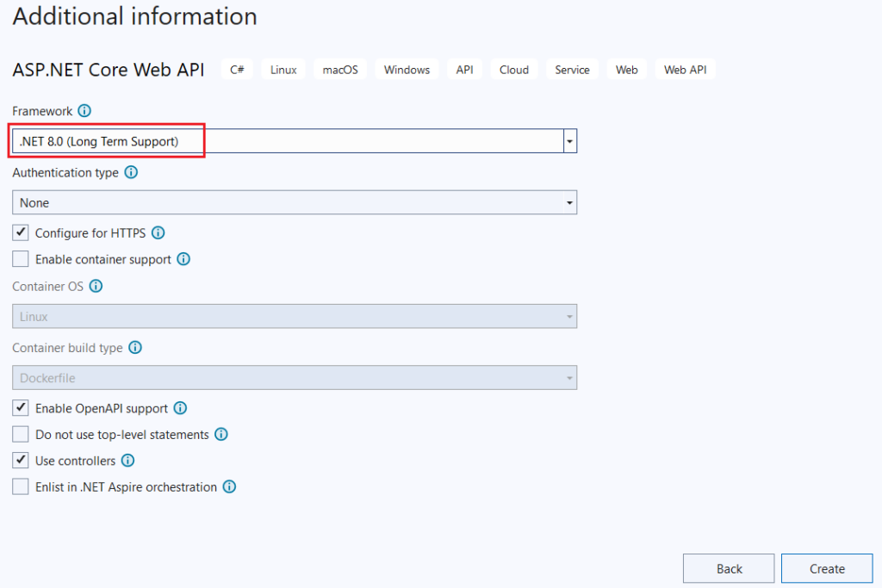Click the Container OS info icon
882x588 pixels.
click(x=96, y=286)
